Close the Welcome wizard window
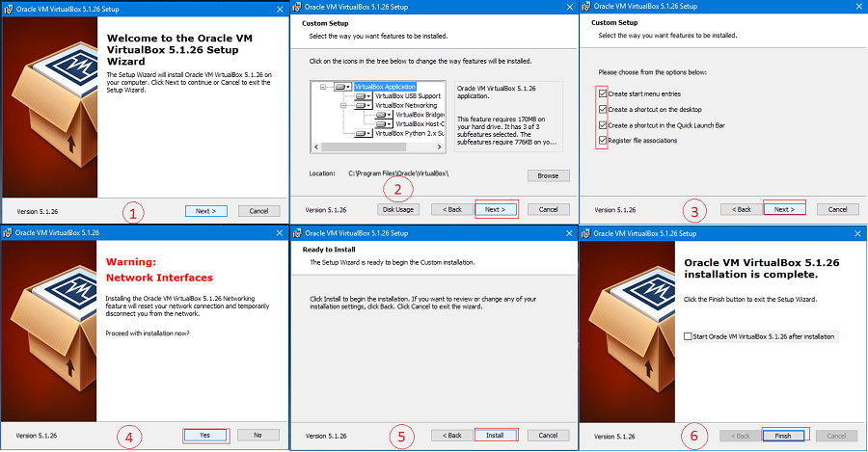 [x=280, y=9]
